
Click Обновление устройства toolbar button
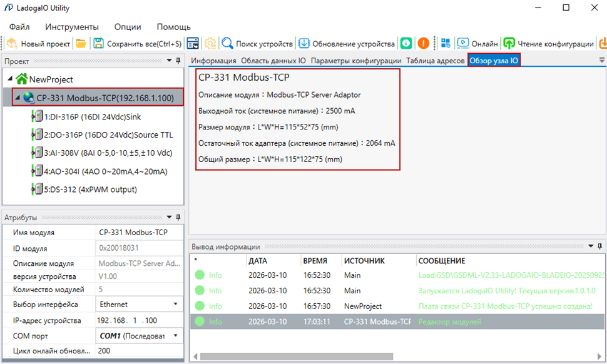347,43
